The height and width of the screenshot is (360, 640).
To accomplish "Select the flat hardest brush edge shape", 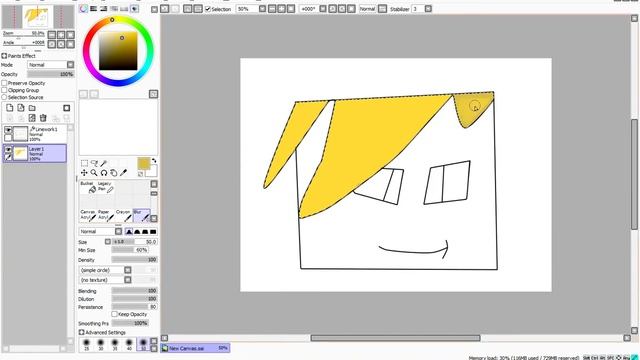I will click(153, 232).
